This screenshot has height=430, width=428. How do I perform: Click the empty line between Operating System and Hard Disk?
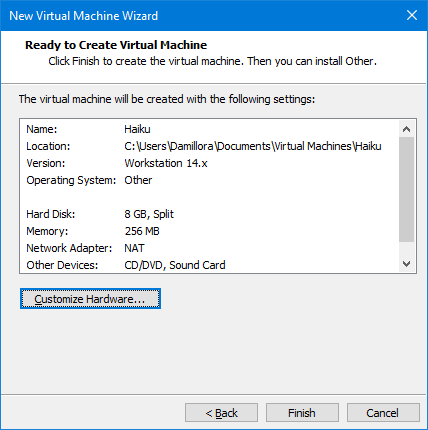[x=209, y=197]
